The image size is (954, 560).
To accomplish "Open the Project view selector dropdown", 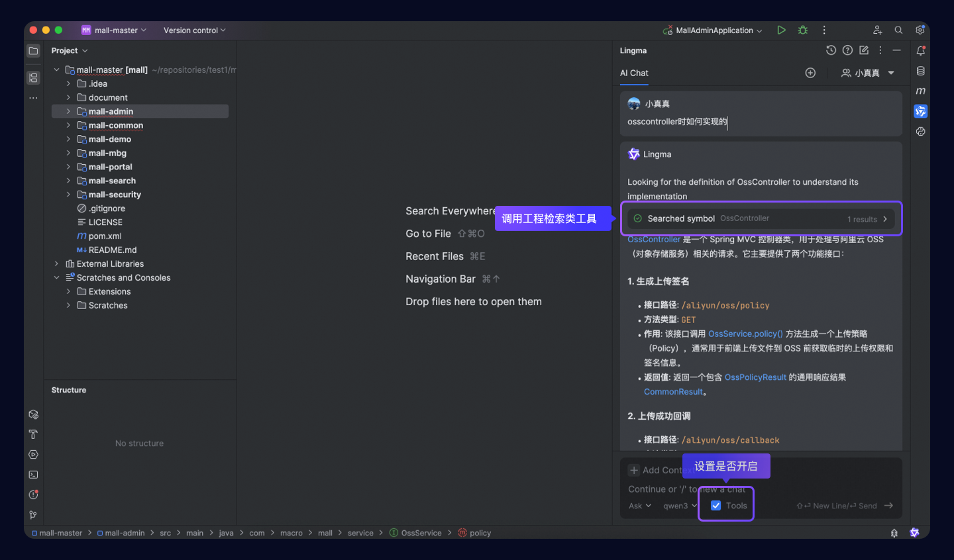I will tap(70, 50).
